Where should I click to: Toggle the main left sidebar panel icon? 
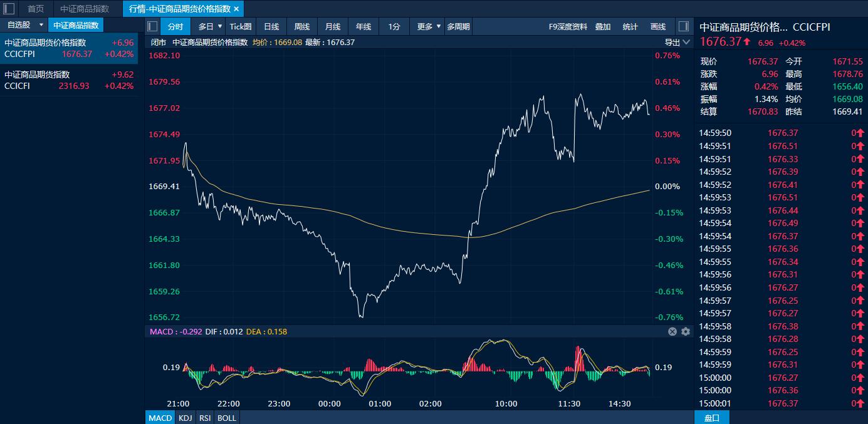(9, 9)
